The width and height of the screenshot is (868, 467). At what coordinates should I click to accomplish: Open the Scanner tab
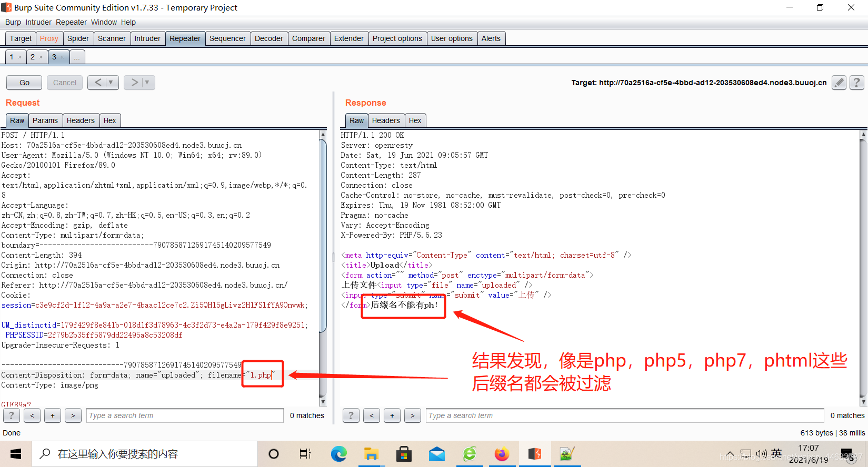point(112,38)
